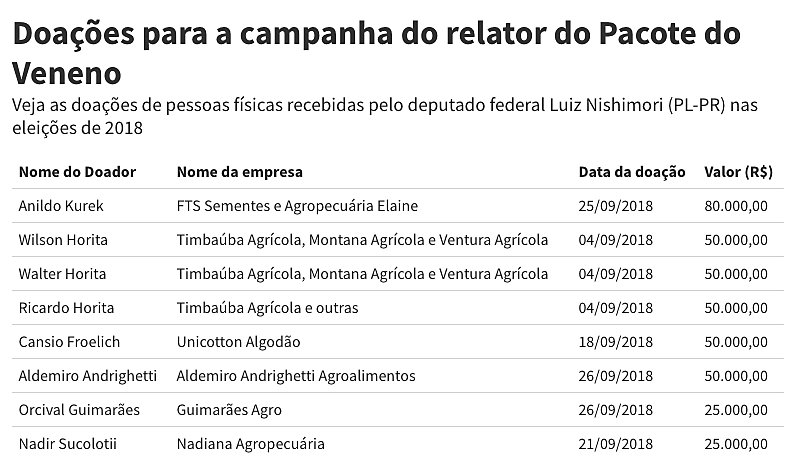
Task: Click the 'Unicotton Algodão' company cell
Action: point(238,342)
